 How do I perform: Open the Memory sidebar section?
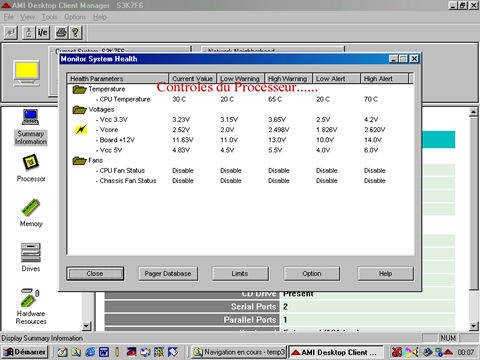click(31, 213)
